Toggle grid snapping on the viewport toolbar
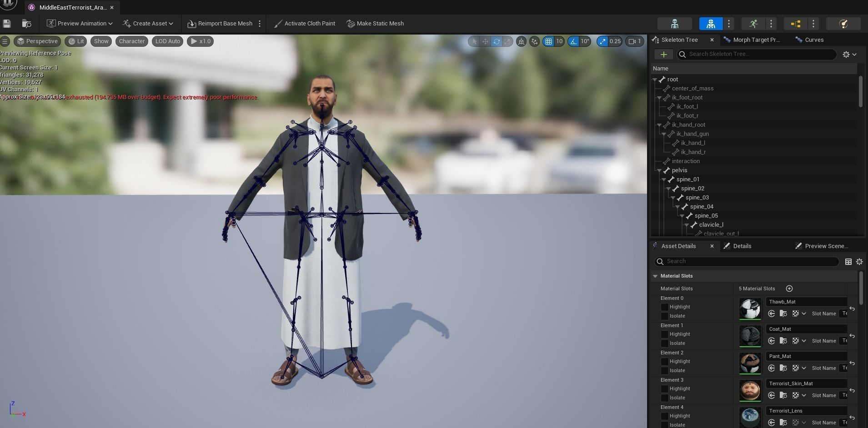This screenshot has width=868, height=428. click(549, 41)
